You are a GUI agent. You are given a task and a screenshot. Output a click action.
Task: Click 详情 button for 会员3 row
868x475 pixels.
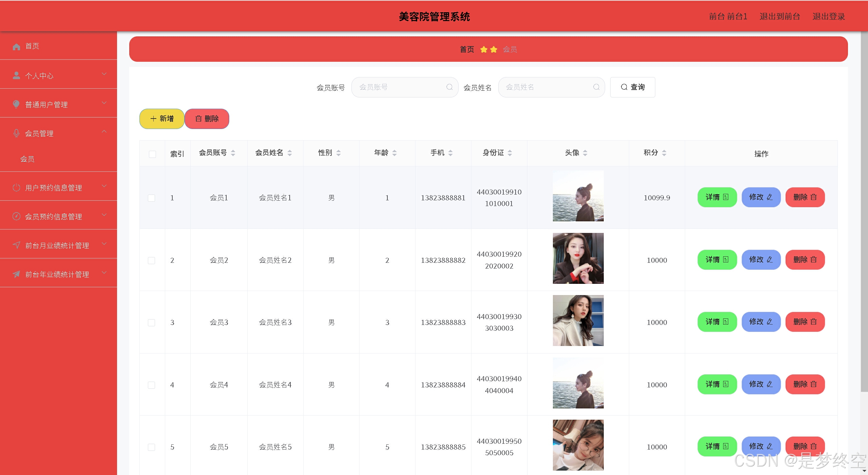click(717, 322)
